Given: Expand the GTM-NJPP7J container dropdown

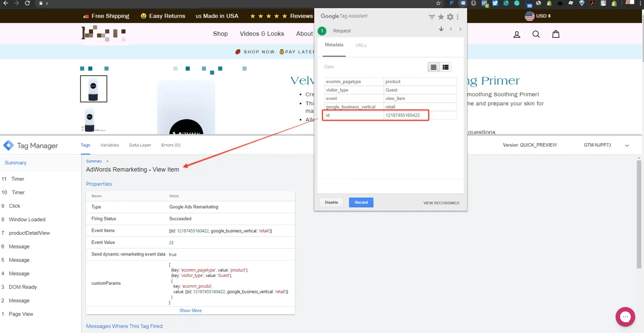Looking at the screenshot, I should [627, 145].
